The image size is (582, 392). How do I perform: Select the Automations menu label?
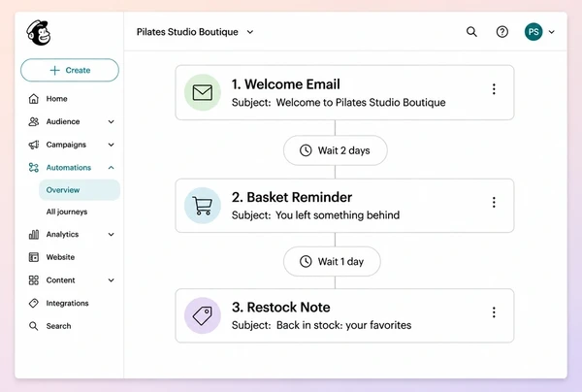pos(69,168)
